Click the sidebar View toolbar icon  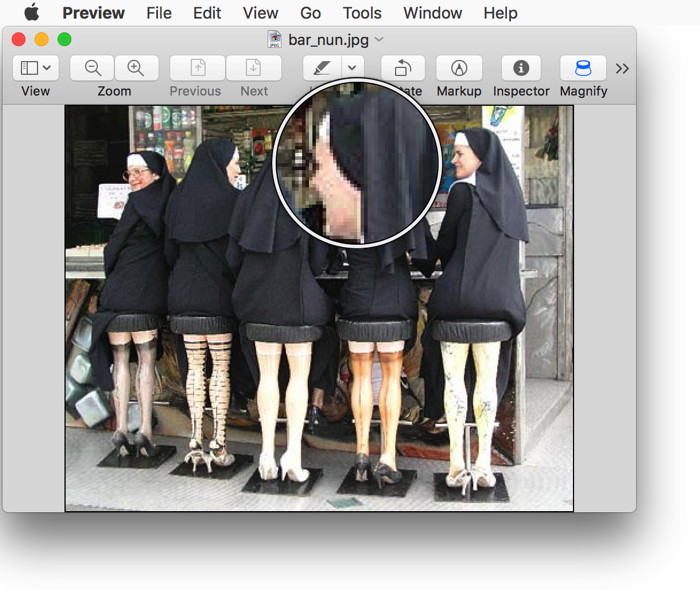[x=29, y=68]
